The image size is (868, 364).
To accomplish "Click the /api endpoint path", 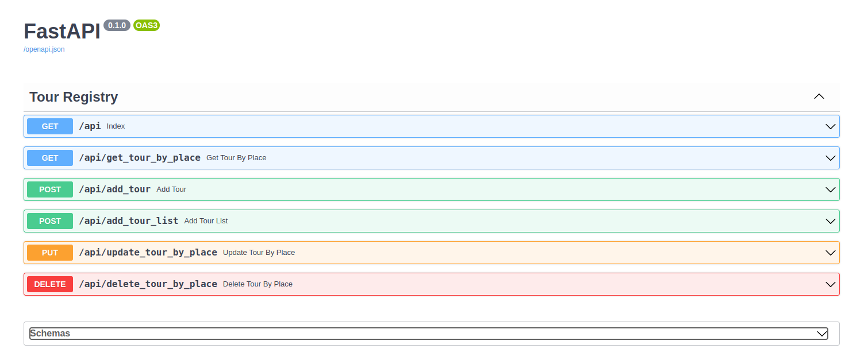I will click(x=90, y=126).
